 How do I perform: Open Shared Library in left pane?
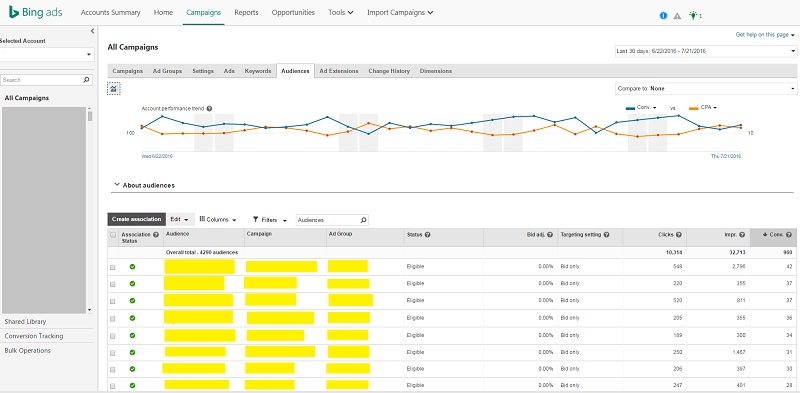pyautogui.click(x=26, y=322)
